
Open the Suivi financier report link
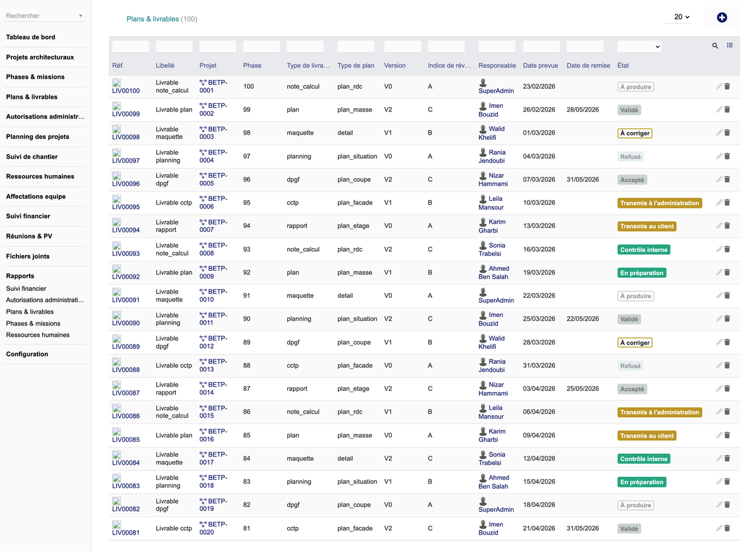(x=26, y=288)
